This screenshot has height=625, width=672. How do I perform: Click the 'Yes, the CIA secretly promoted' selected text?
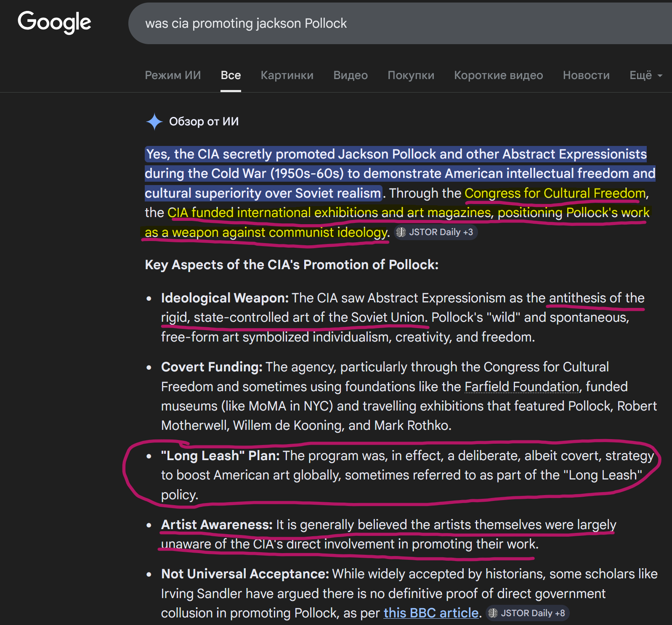240,154
